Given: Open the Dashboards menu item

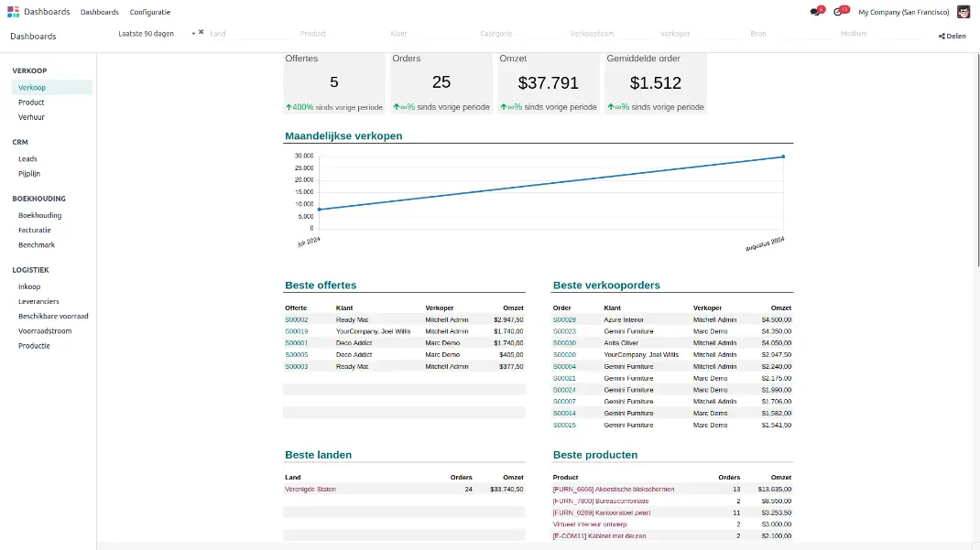Looking at the screenshot, I should tap(100, 12).
